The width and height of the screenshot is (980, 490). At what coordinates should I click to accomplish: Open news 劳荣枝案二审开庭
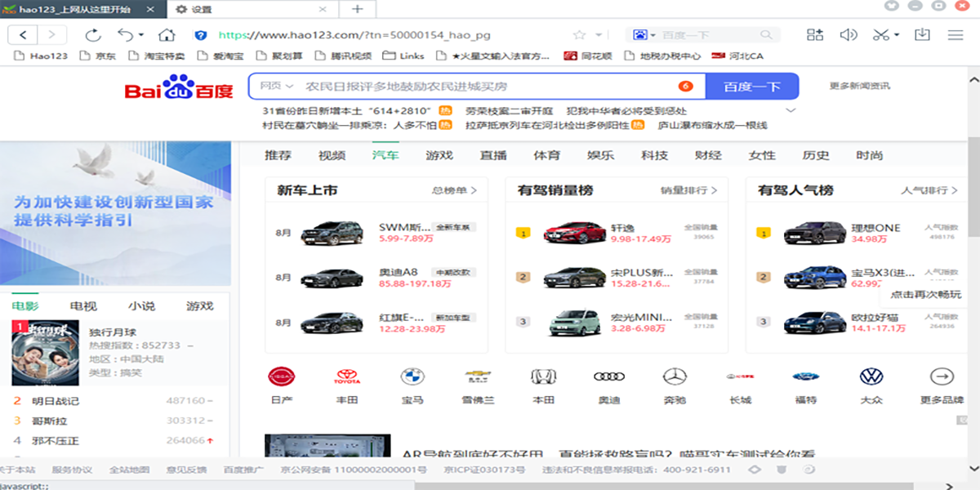click(509, 110)
